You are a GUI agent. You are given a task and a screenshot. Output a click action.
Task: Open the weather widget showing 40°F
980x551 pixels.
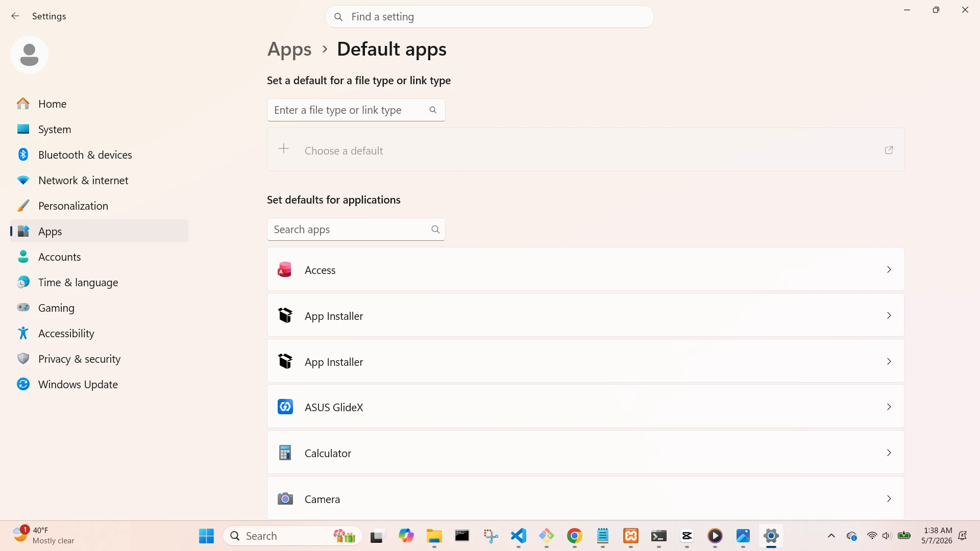coord(44,536)
